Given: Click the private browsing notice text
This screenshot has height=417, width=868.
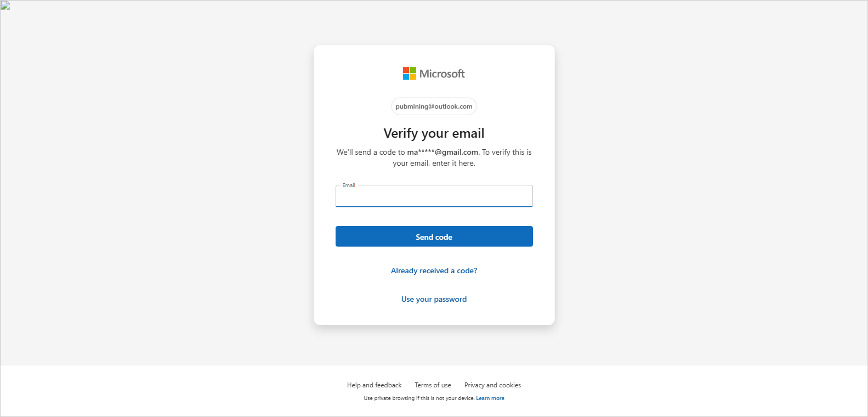Looking at the screenshot, I should 418,398.
